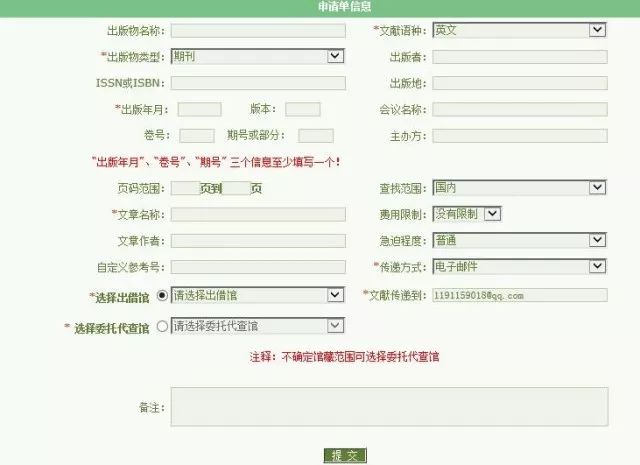Click the 版本 input field

303,109
